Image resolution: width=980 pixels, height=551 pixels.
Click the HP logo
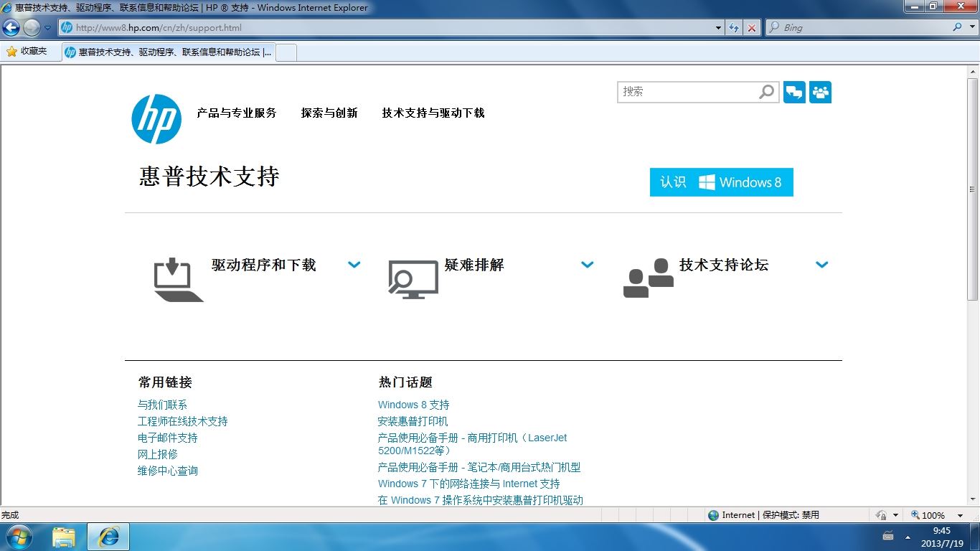[156, 119]
